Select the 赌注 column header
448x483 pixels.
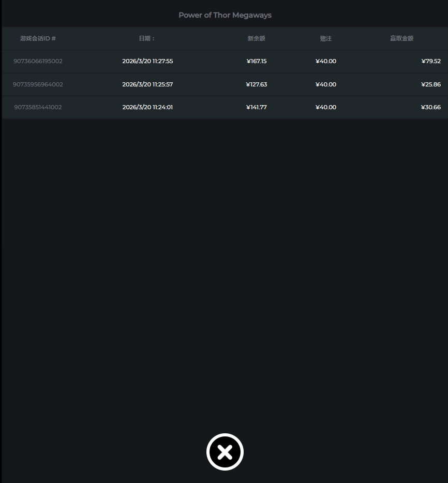[325, 38]
